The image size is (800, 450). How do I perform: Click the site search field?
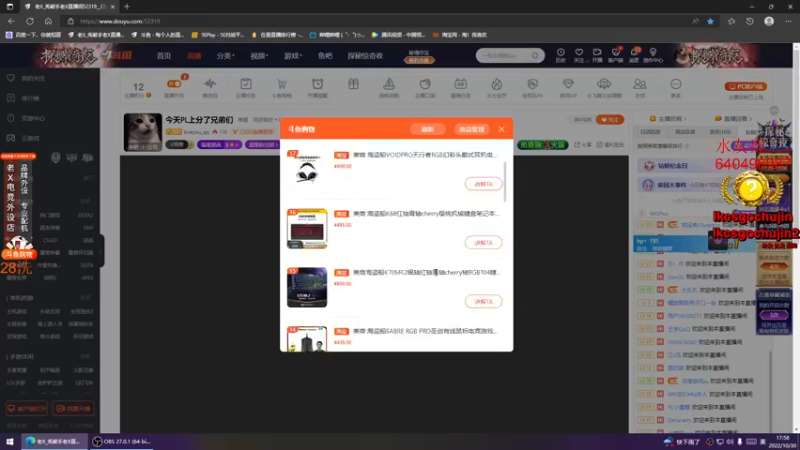point(503,55)
